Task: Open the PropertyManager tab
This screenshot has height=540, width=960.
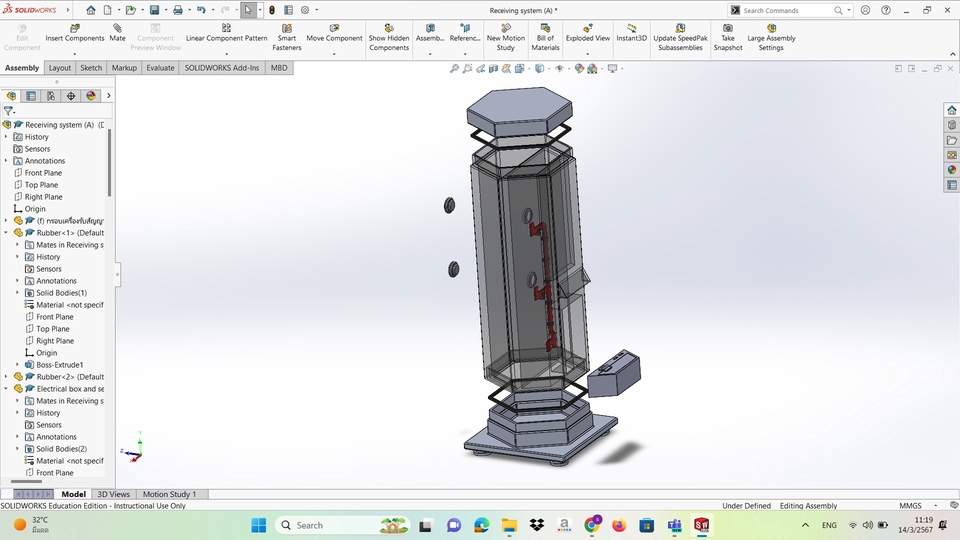Action: pos(31,96)
